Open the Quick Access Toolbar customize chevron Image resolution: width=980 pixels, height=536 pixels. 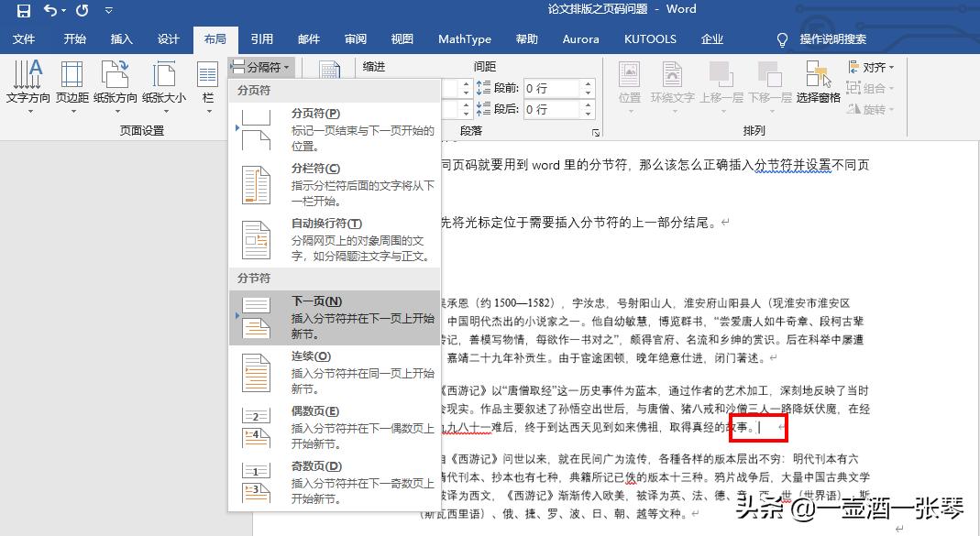point(107,10)
